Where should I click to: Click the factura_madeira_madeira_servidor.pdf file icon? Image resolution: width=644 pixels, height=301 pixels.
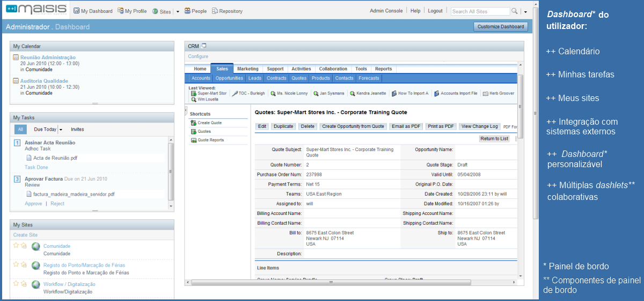[x=29, y=194]
